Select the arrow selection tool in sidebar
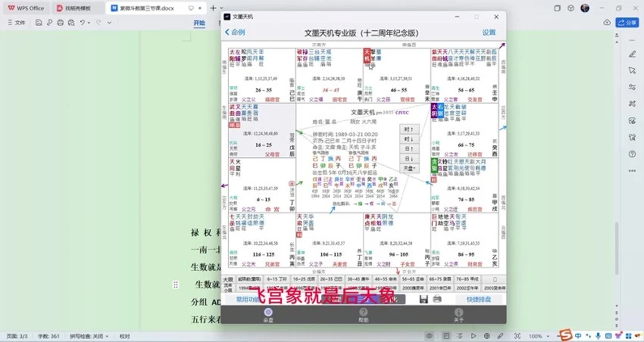The image size is (644, 342). tap(632, 70)
